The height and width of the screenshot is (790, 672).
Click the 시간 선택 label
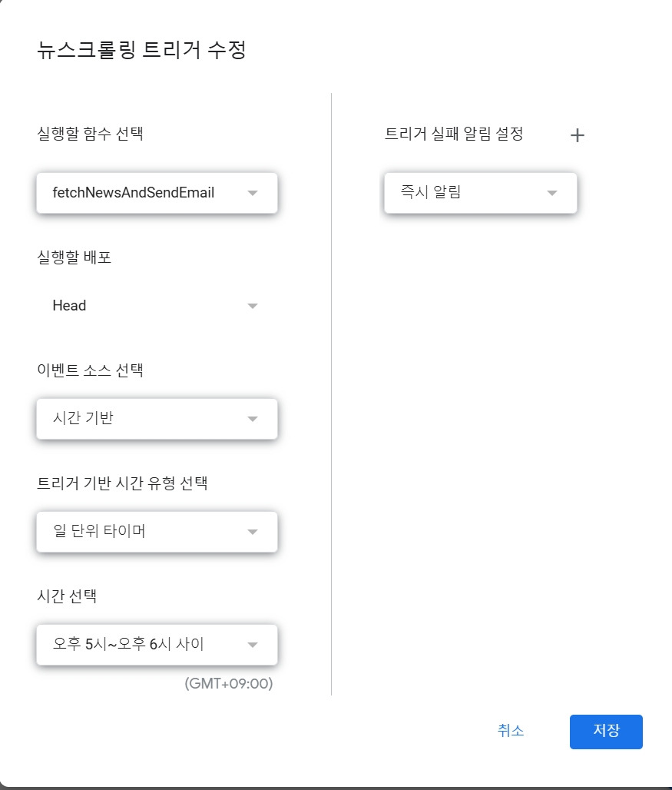pos(67,596)
